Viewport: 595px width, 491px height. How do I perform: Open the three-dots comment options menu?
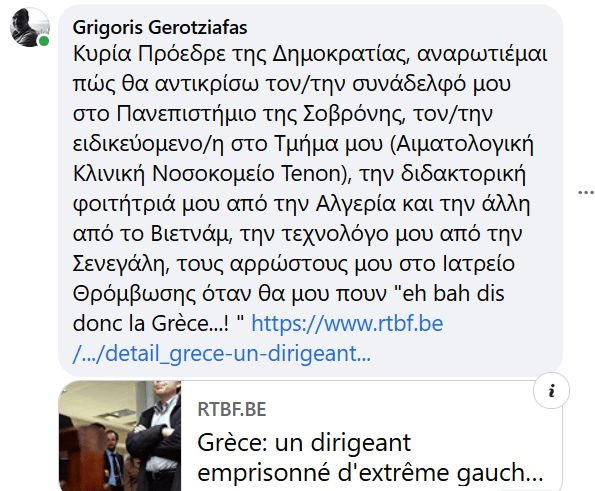pos(586,192)
